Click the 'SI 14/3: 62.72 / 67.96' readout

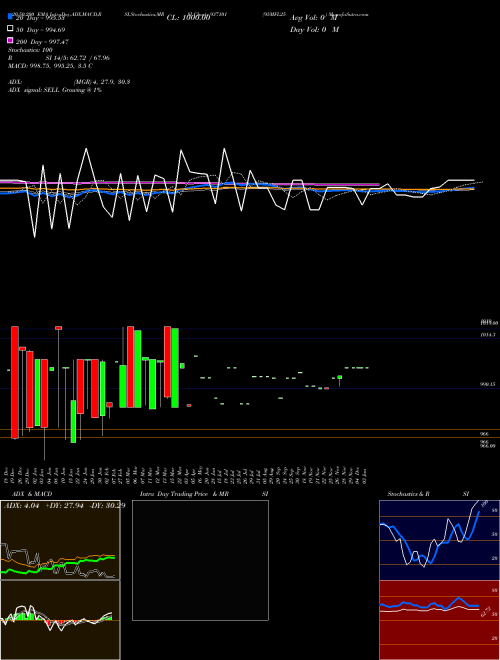click(x=77, y=58)
